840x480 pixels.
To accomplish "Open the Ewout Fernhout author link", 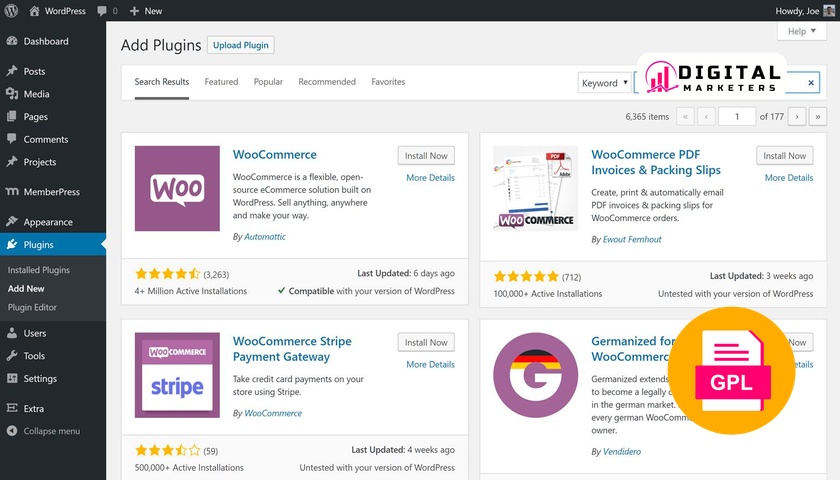I will pyautogui.click(x=632, y=239).
